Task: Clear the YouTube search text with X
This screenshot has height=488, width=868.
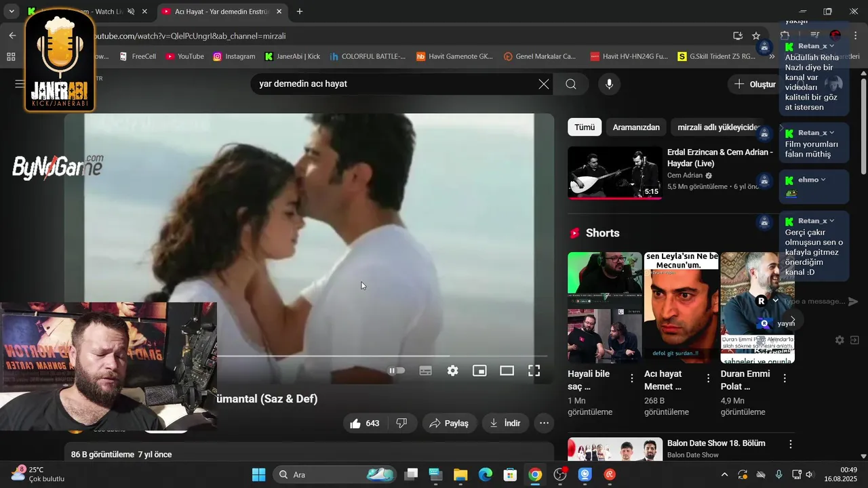Action: pos(544,84)
